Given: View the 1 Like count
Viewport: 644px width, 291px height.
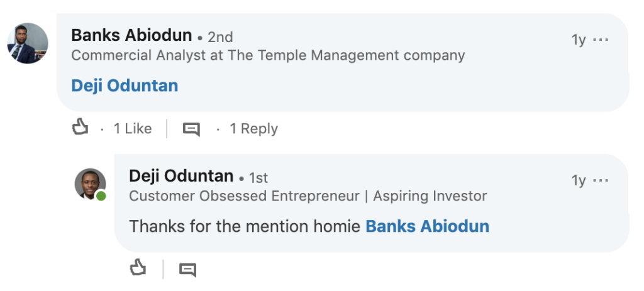Looking at the screenshot, I should (132, 129).
